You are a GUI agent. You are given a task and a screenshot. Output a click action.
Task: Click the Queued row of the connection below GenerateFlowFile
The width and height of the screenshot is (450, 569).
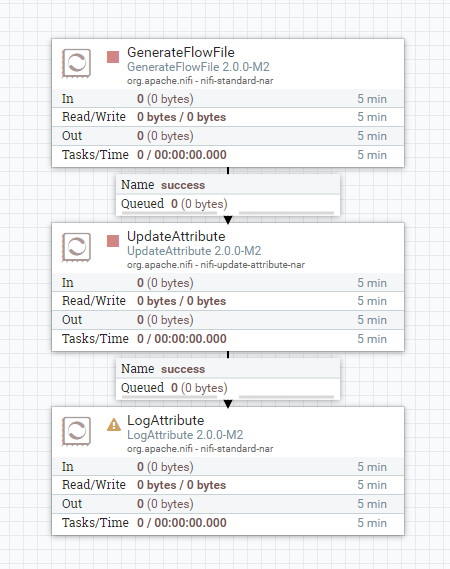coord(228,204)
